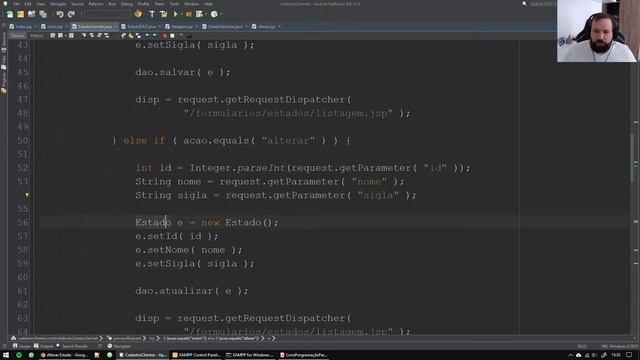Switch to the alterar.jsp editor tab

[x=266, y=27]
